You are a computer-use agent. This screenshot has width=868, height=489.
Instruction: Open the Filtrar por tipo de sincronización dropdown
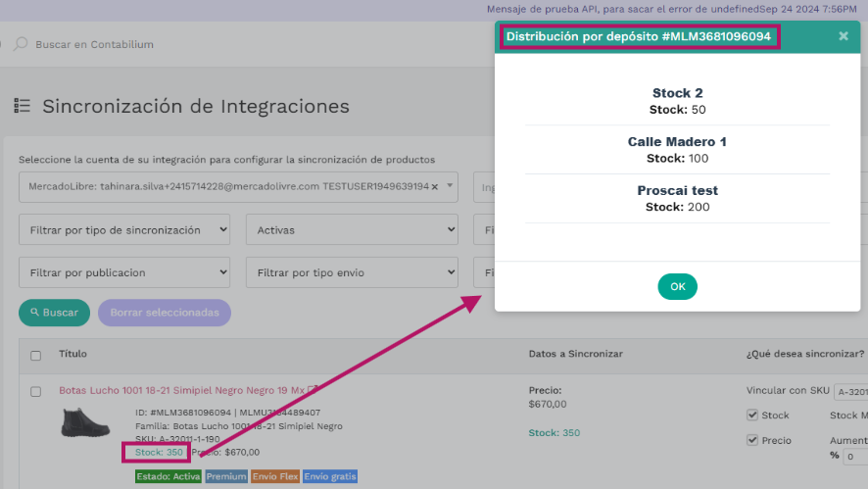(124, 230)
